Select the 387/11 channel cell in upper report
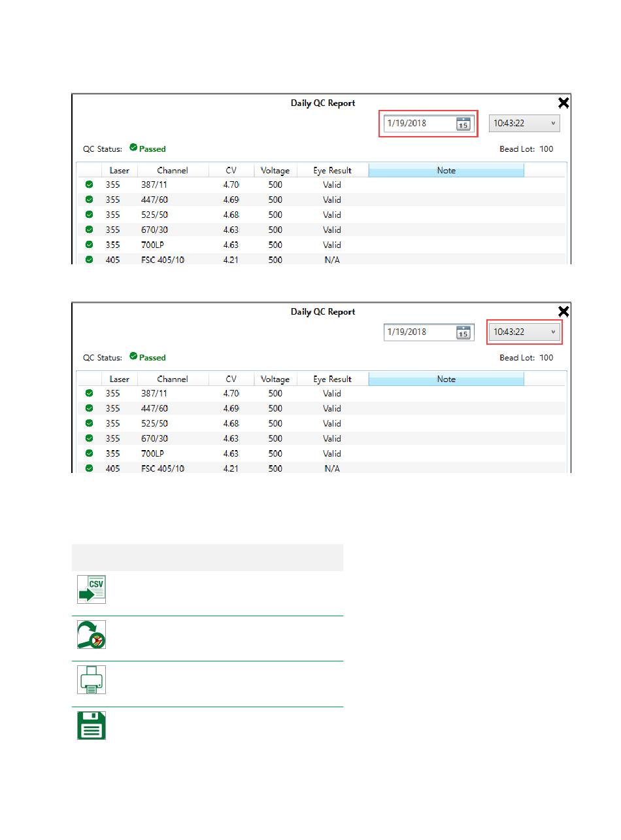 pyautogui.click(x=154, y=184)
